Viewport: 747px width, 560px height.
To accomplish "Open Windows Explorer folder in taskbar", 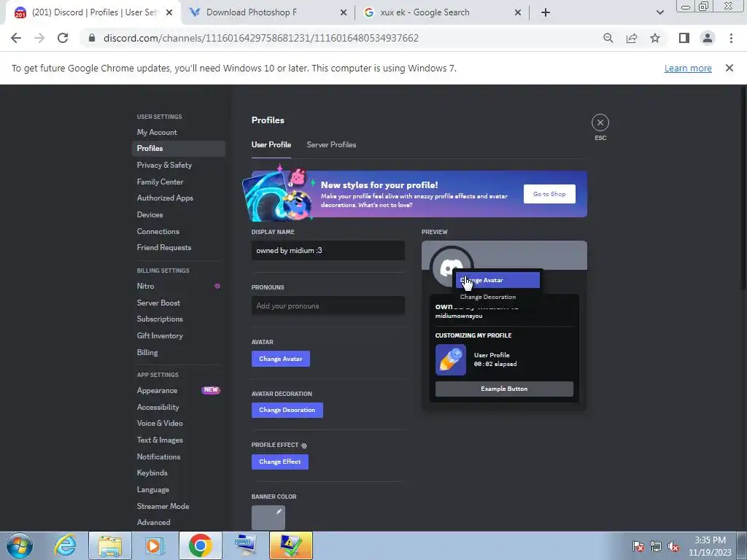I will coord(110,545).
